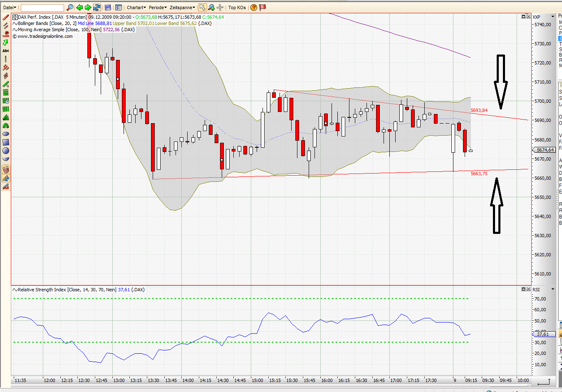Open the Chartart dropdown

pyautogui.click(x=136, y=7)
